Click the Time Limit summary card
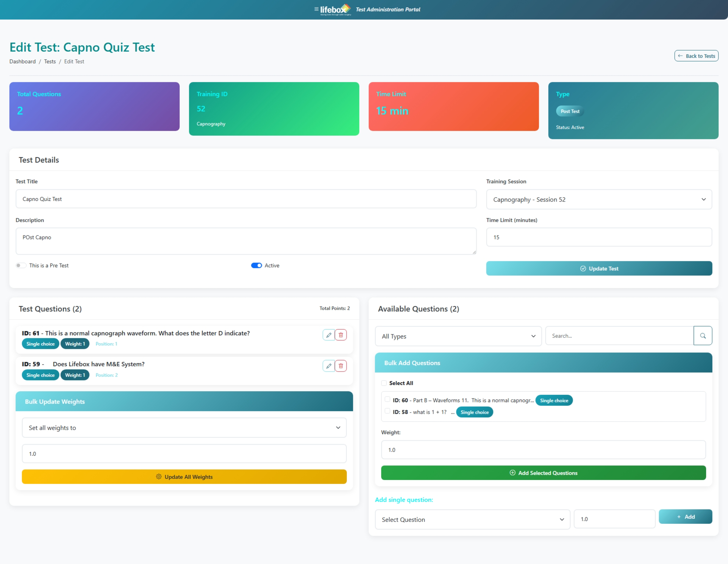The width and height of the screenshot is (728, 564). pos(454,106)
